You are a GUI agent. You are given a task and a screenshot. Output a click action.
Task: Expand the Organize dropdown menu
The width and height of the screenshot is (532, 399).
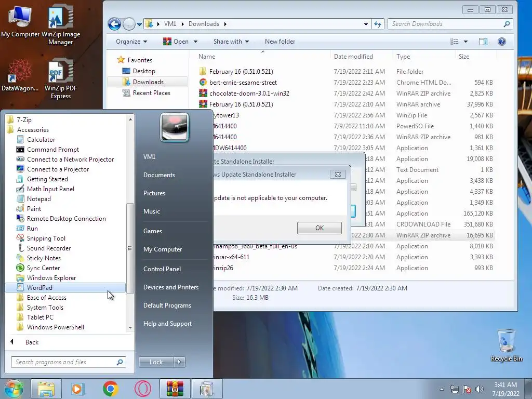(131, 42)
